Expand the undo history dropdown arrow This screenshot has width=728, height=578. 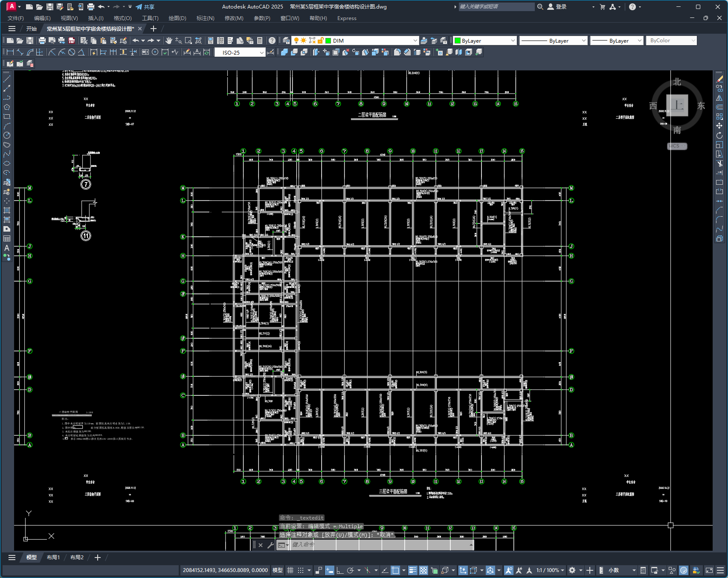tap(143, 41)
